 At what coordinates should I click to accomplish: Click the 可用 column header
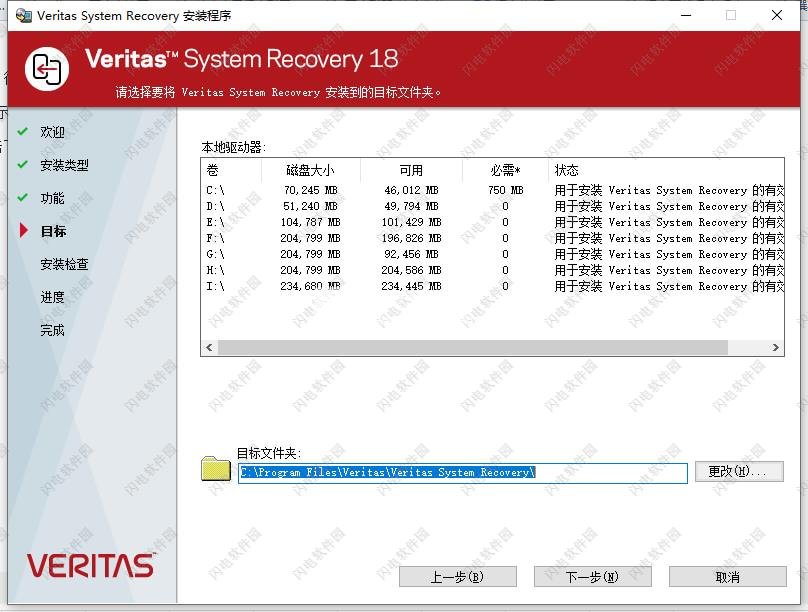(x=411, y=171)
